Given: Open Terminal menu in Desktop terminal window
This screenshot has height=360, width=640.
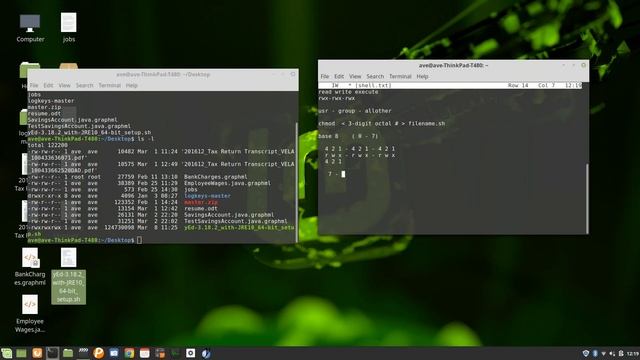Looking at the screenshot, I should tap(109, 86).
